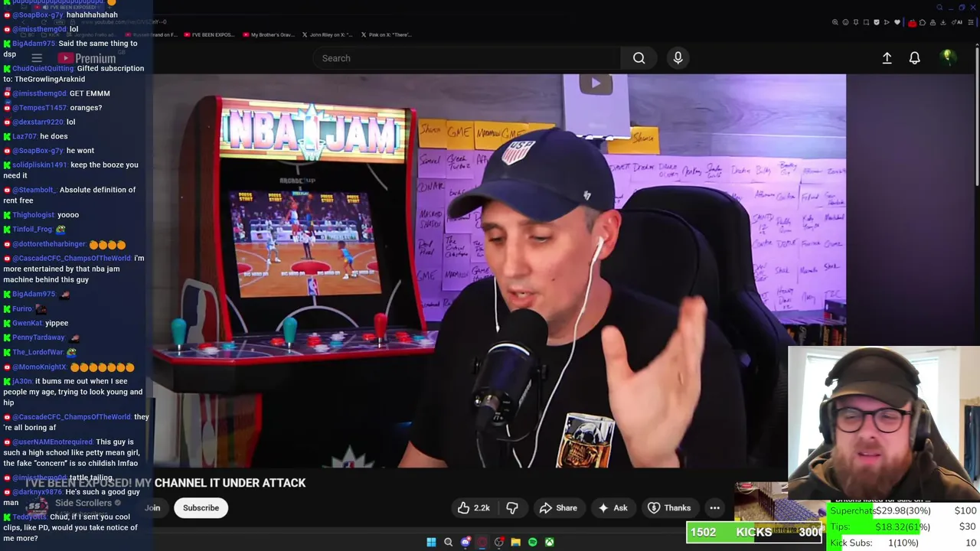
Task: Open Spotify from the taskbar
Action: coord(532,542)
